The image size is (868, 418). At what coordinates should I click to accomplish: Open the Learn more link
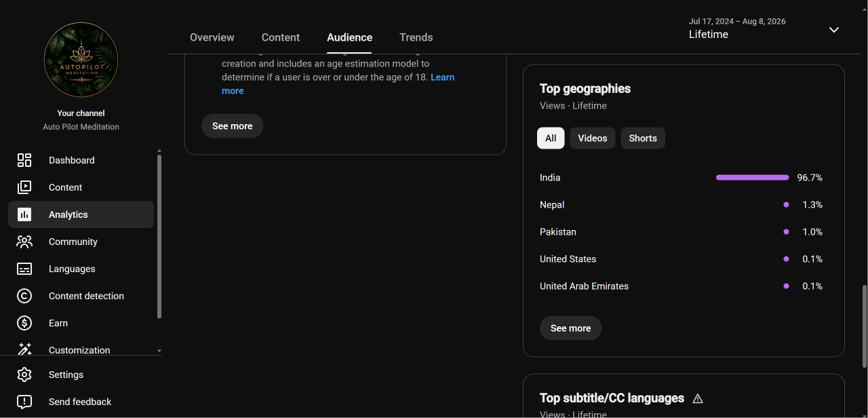coord(442,77)
